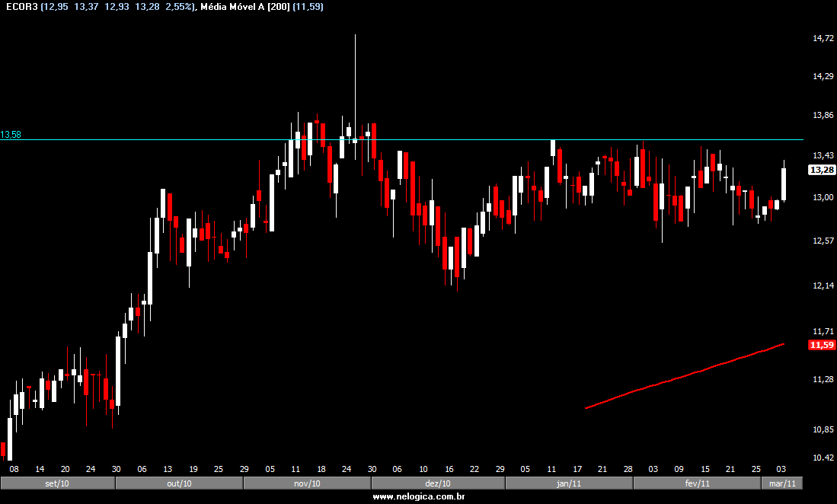Screen dimensions: 837x504
Task: Click the moving average value tag 11,59
Action: [822, 345]
